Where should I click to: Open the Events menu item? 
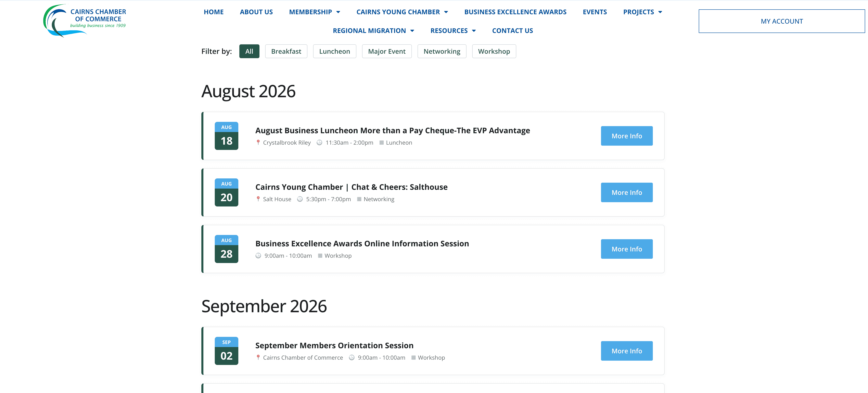(x=595, y=12)
